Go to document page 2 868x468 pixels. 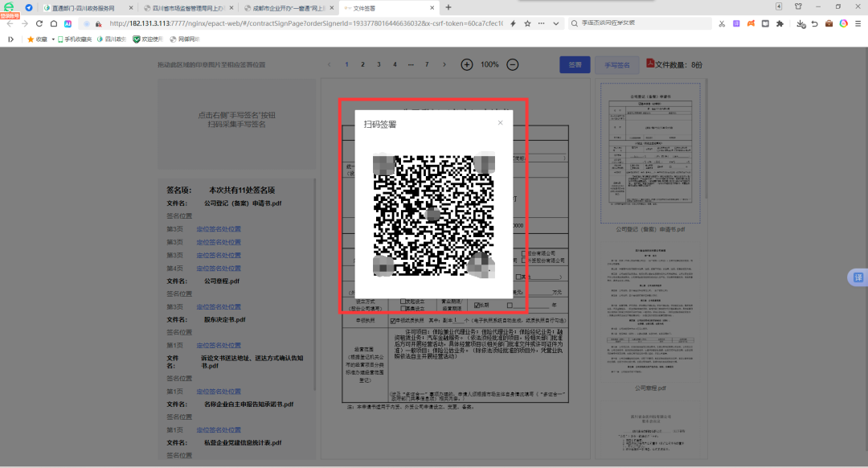pyautogui.click(x=362, y=64)
